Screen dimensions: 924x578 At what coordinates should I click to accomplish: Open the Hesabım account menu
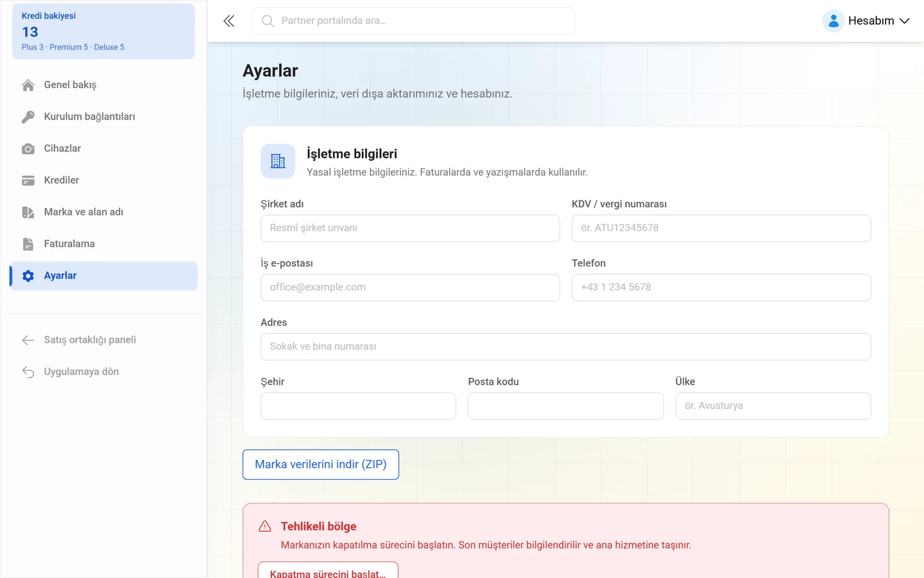[867, 21]
